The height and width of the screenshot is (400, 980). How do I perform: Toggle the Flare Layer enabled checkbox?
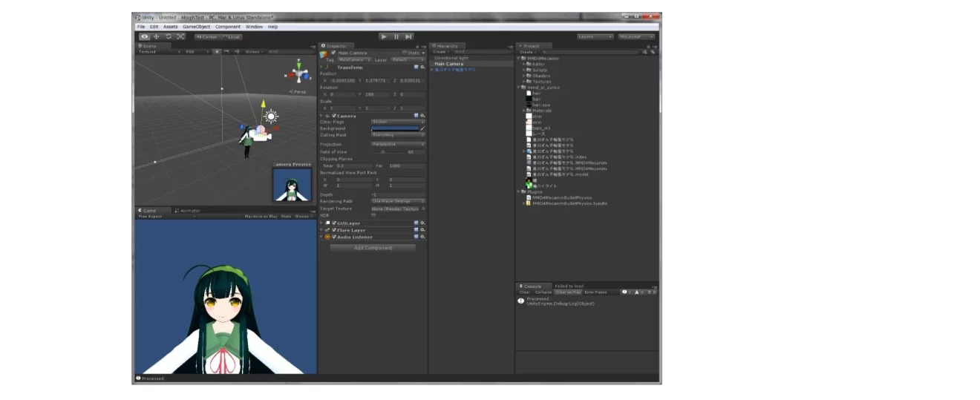tap(334, 230)
